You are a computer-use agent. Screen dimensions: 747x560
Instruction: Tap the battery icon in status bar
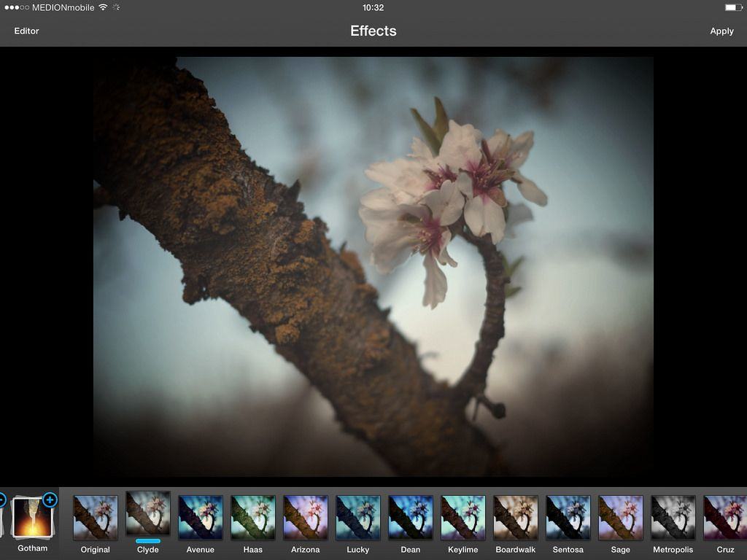[x=733, y=7]
